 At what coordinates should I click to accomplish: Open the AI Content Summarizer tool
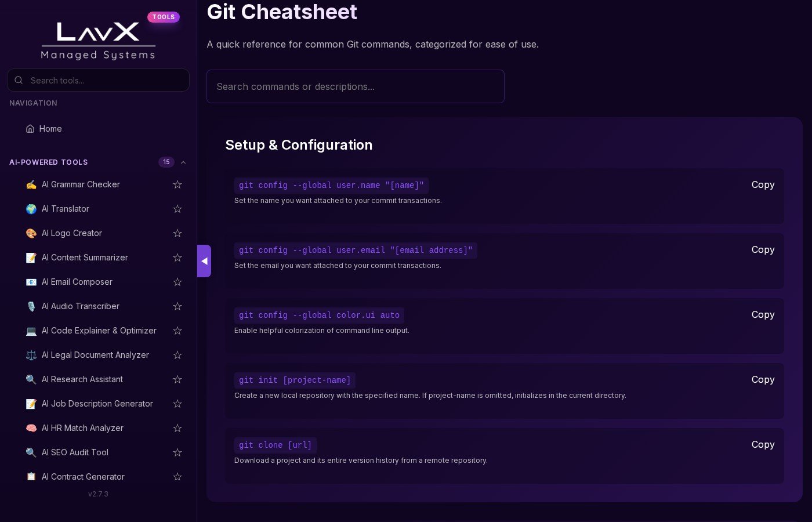click(85, 258)
